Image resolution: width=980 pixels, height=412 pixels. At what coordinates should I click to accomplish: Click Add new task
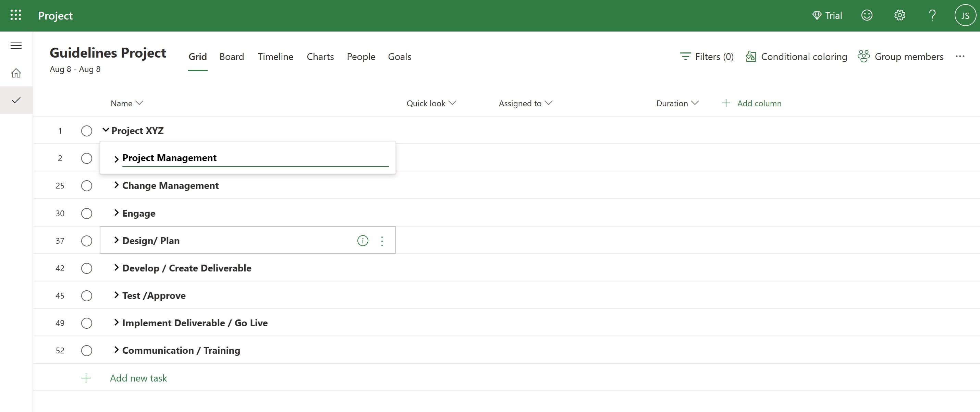click(138, 378)
